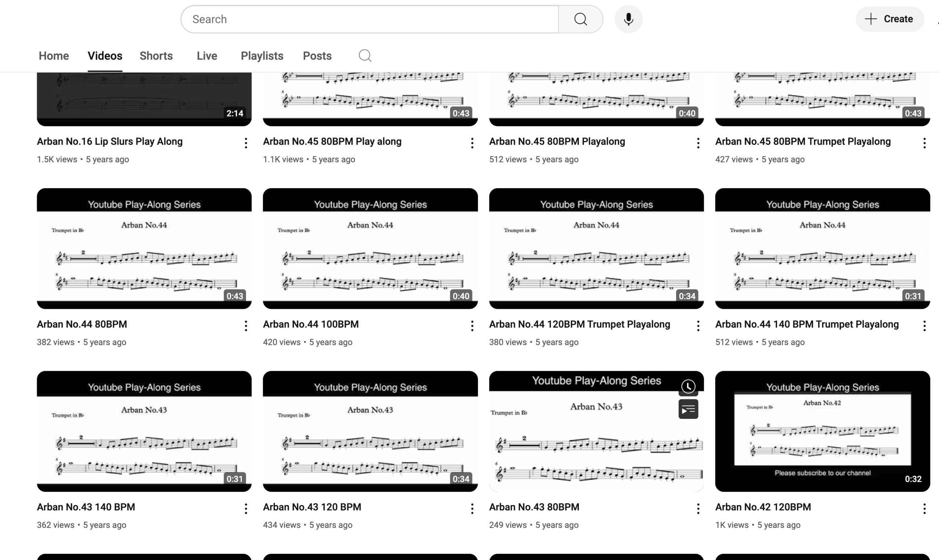
Task: Activate voice search microphone
Action: [628, 19]
